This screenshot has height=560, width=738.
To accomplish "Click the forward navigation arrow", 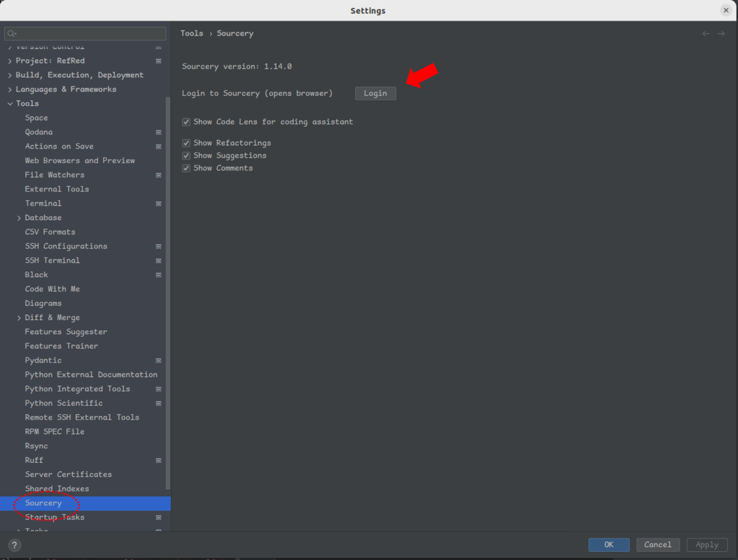I will tap(721, 33).
